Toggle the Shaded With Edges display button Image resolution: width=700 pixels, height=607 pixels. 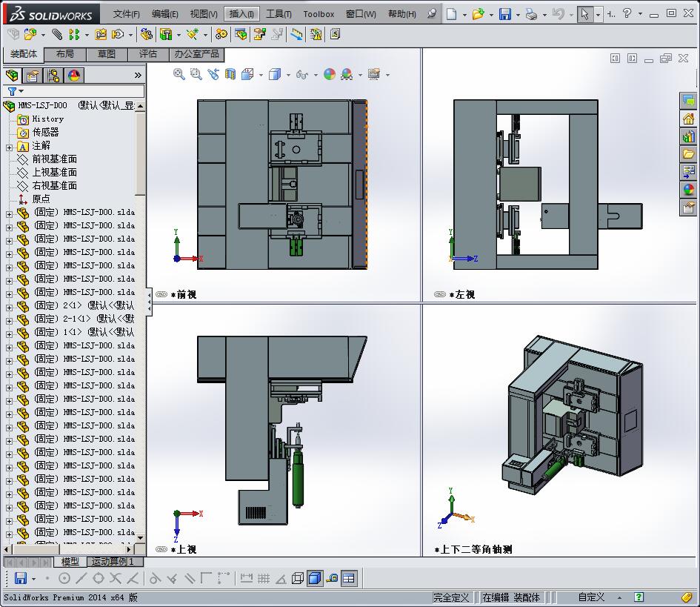[x=314, y=578]
